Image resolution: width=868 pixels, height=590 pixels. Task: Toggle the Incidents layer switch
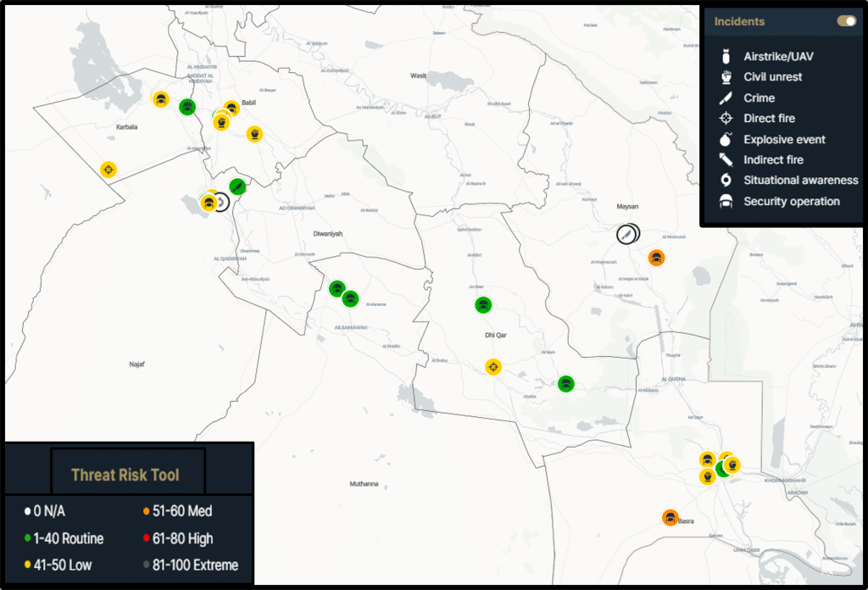846,21
